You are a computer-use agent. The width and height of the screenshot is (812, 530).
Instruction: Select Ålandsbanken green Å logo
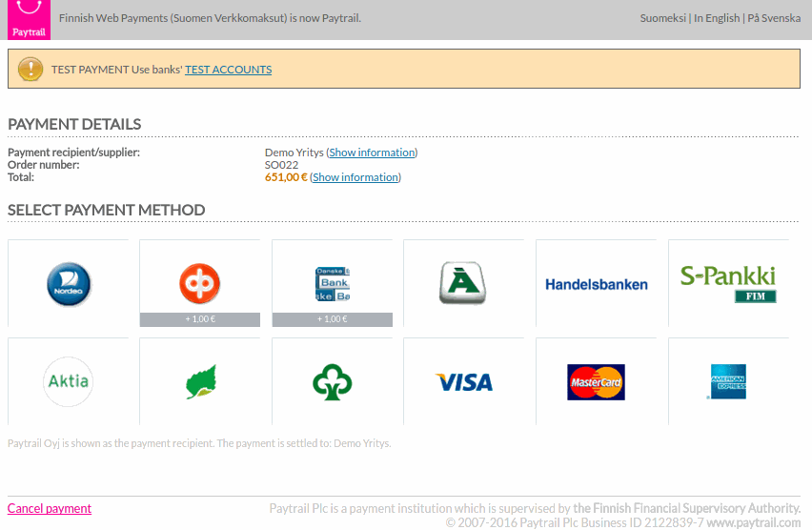pyautogui.click(x=463, y=283)
